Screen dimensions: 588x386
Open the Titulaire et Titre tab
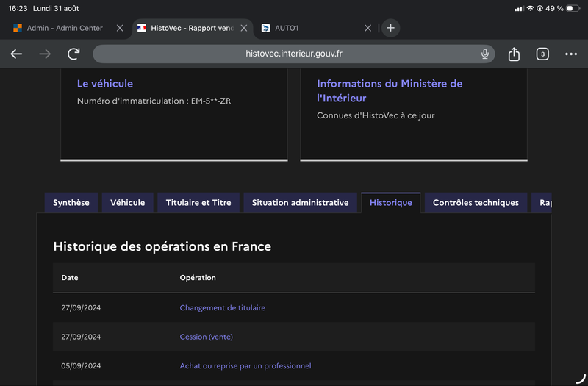coord(198,203)
